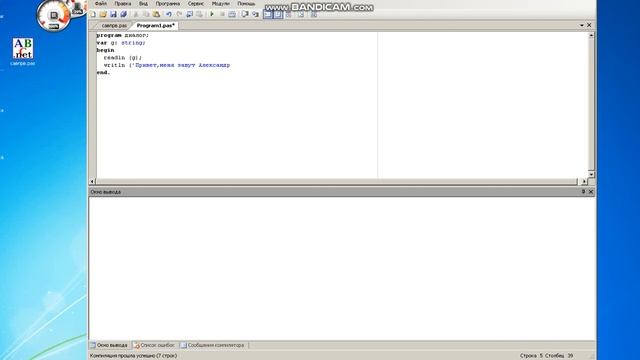Image resolution: width=640 pixels, height=360 pixels.
Task: Click the writeln 'Привет' code line
Action: pyautogui.click(x=167, y=65)
